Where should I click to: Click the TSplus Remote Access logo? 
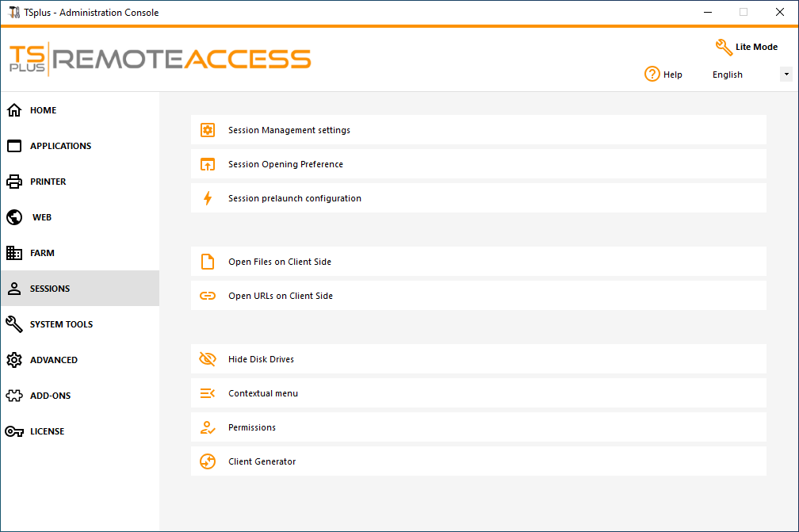pos(159,59)
